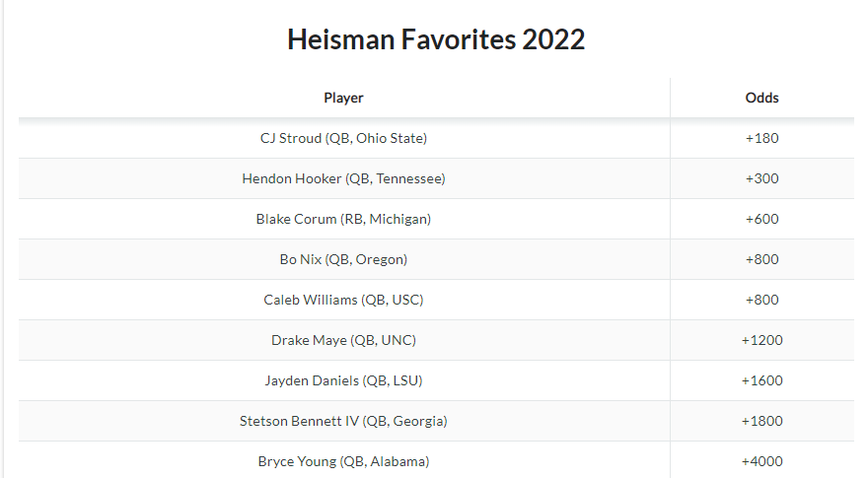Click the Blake Corum row name
The image size is (868, 478).
[x=343, y=219]
